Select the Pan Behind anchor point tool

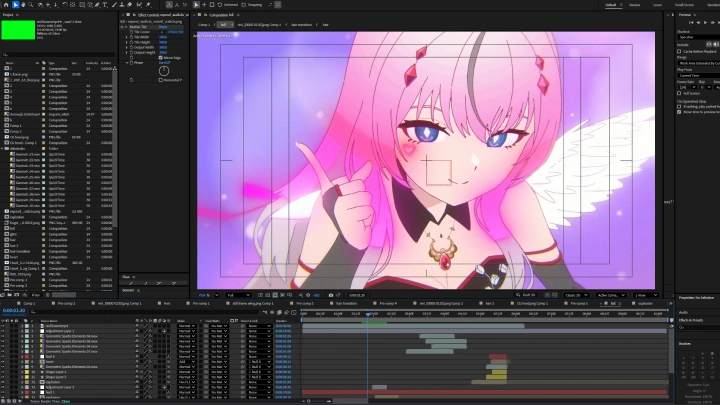pos(73,5)
